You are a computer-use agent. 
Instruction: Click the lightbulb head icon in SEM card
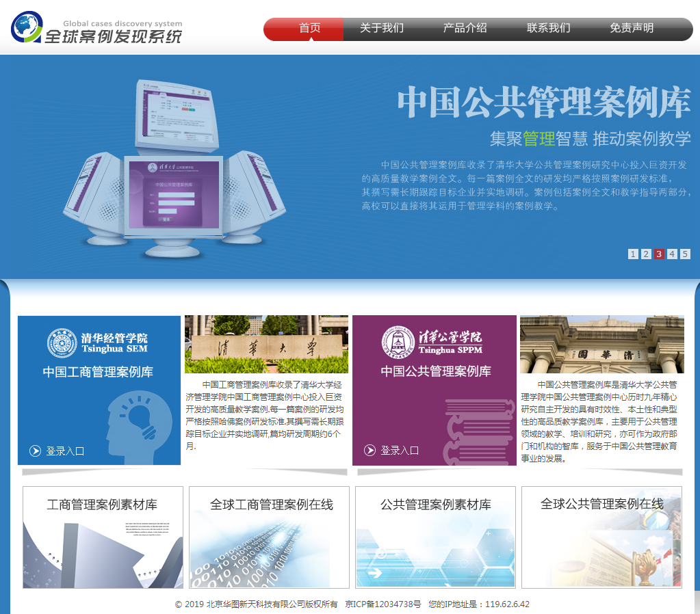(x=139, y=427)
